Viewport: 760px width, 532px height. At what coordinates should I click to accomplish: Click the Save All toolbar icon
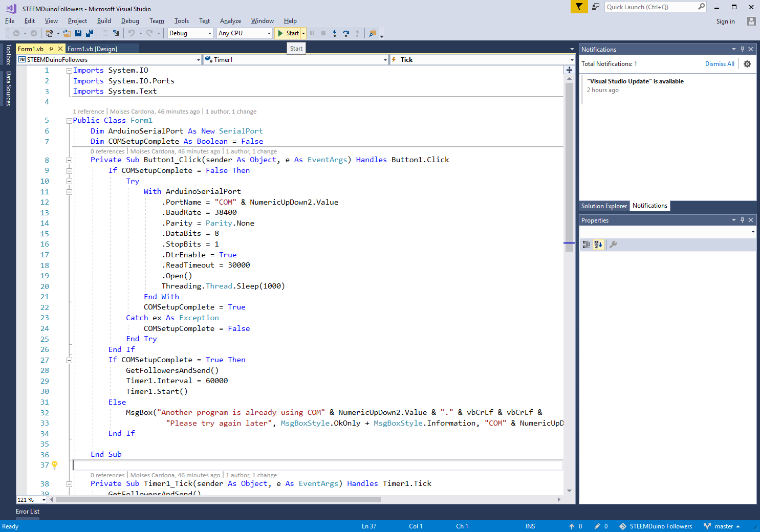(90, 33)
